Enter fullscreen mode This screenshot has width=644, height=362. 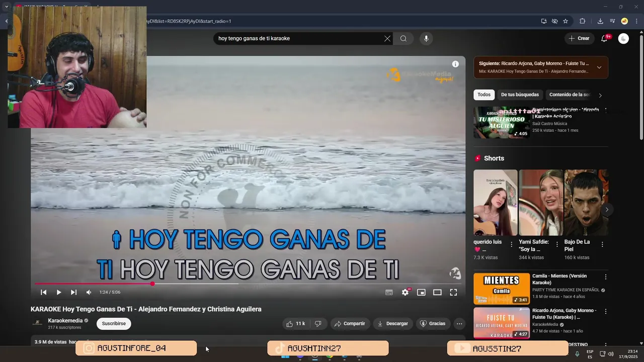[x=453, y=292]
